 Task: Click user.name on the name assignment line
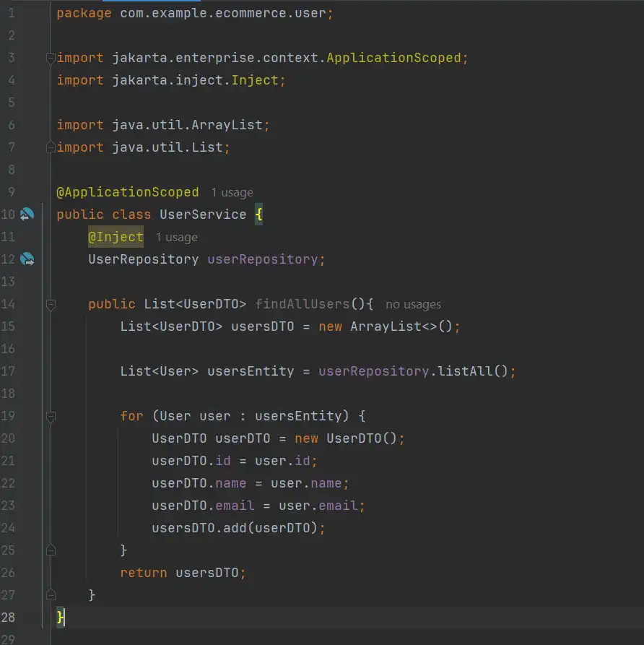(306, 483)
